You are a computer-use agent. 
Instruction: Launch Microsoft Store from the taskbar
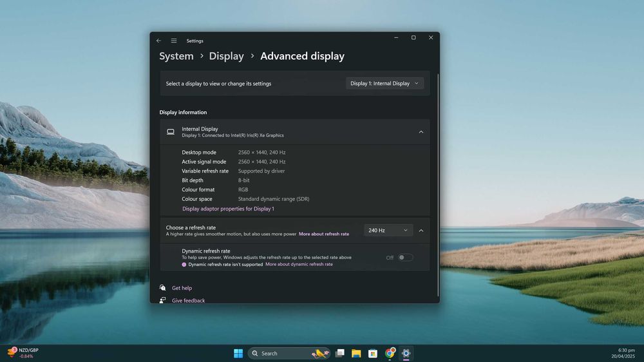pos(372,354)
